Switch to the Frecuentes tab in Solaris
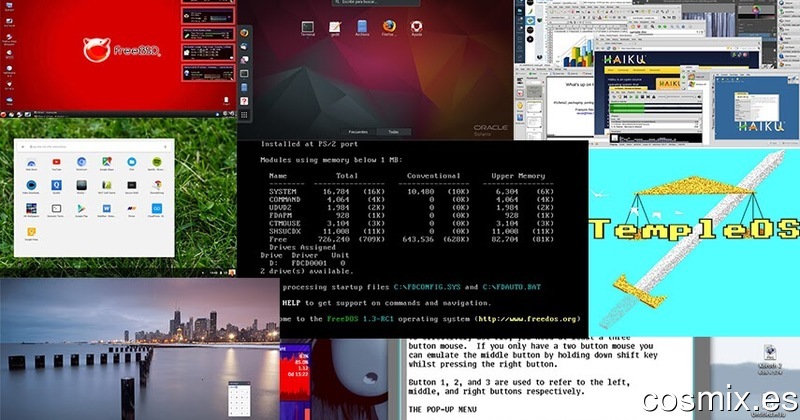Image resolution: width=800 pixels, height=420 pixels. coord(358,132)
